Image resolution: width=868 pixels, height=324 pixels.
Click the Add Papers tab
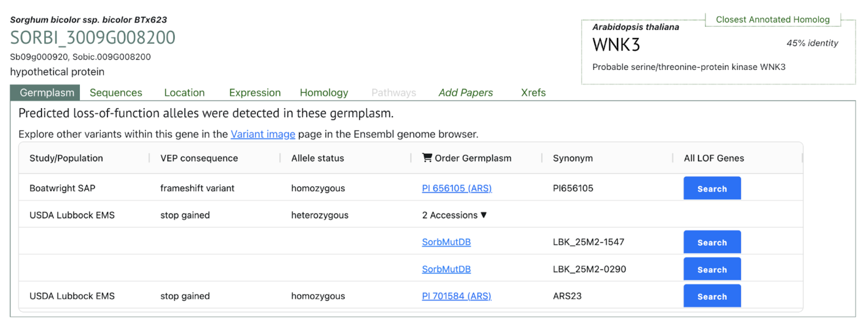click(465, 93)
